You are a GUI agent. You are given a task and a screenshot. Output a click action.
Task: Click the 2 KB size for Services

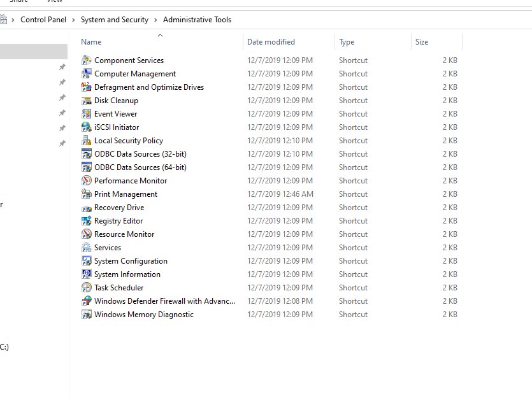pyautogui.click(x=450, y=248)
